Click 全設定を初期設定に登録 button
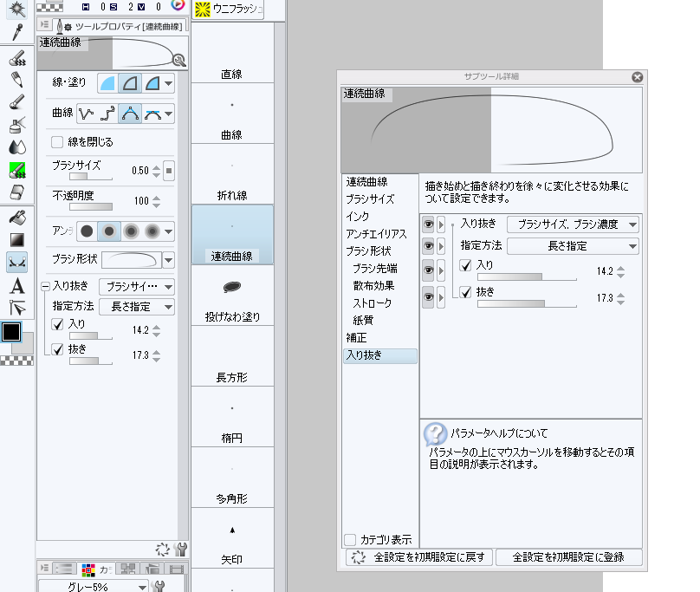 [x=567, y=556]
